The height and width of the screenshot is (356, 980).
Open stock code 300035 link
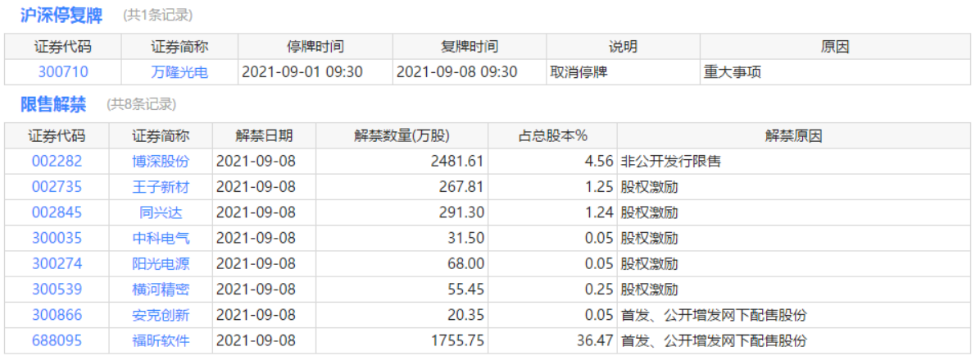point(57,239)
